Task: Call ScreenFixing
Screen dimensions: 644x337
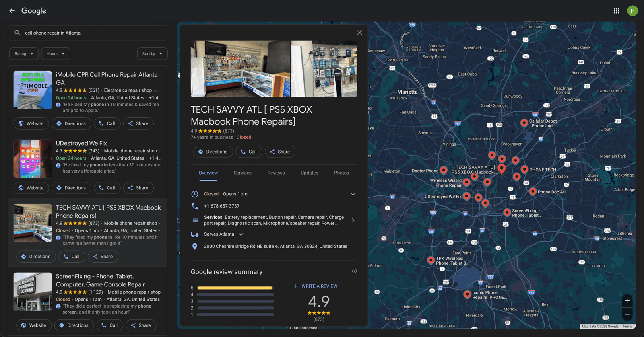Action: pos(110,325)
